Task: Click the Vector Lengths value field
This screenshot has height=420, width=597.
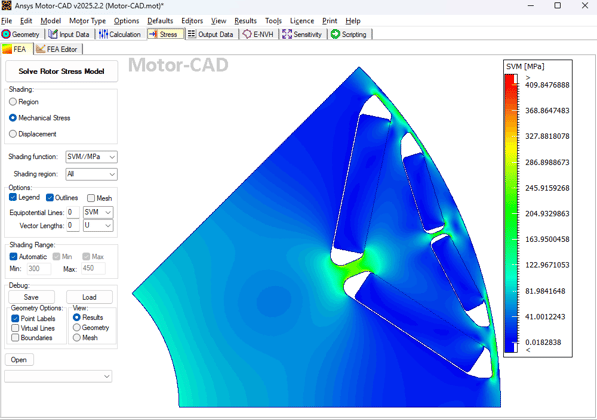Action: coord(73,225)
